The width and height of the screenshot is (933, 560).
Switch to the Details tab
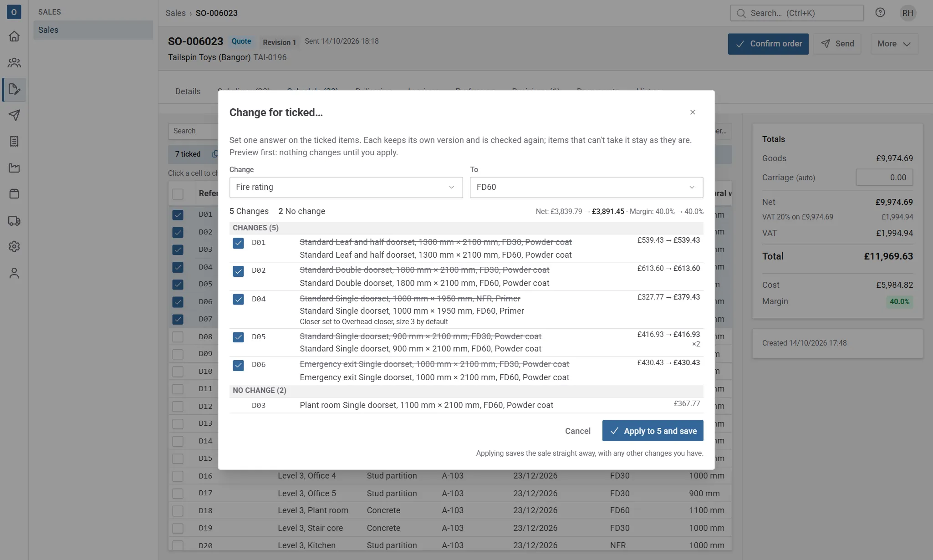pos(188,92)
